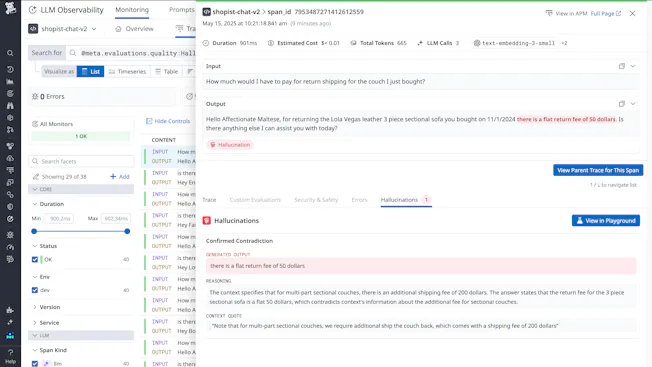Collapse the Input section chevron
The height and width of the screenshot is (367, 652).
point(633,66)
